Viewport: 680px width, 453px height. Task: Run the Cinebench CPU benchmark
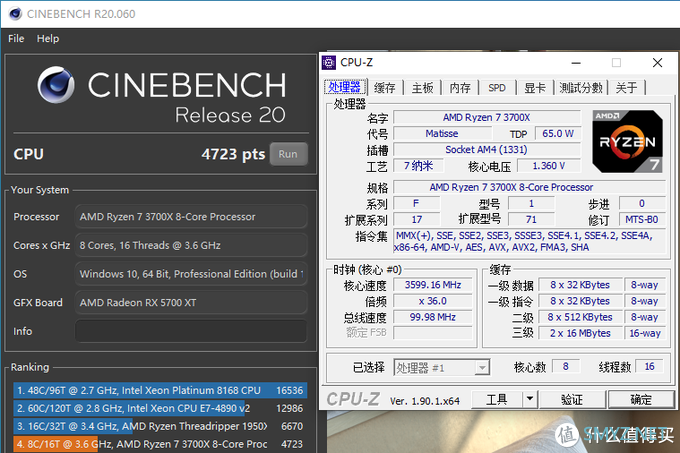click(x=288, y=154)
